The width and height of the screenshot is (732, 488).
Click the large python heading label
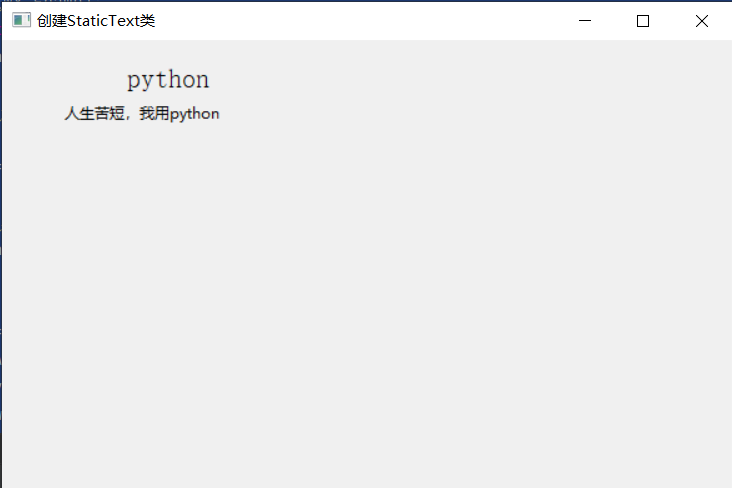click(168, 80)
